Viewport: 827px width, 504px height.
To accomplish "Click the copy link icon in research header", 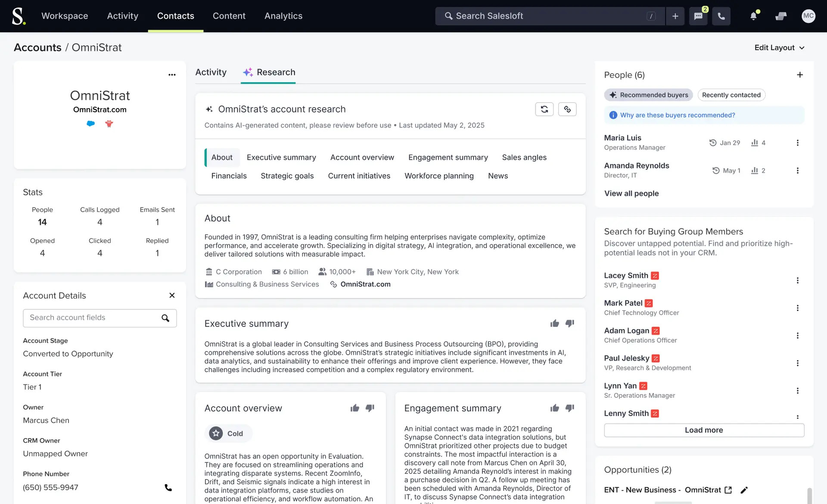I will (x=567, y=109).
